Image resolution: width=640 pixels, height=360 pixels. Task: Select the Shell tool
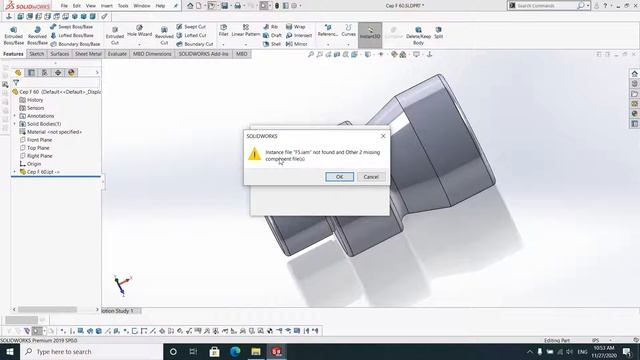pos(272,44)
